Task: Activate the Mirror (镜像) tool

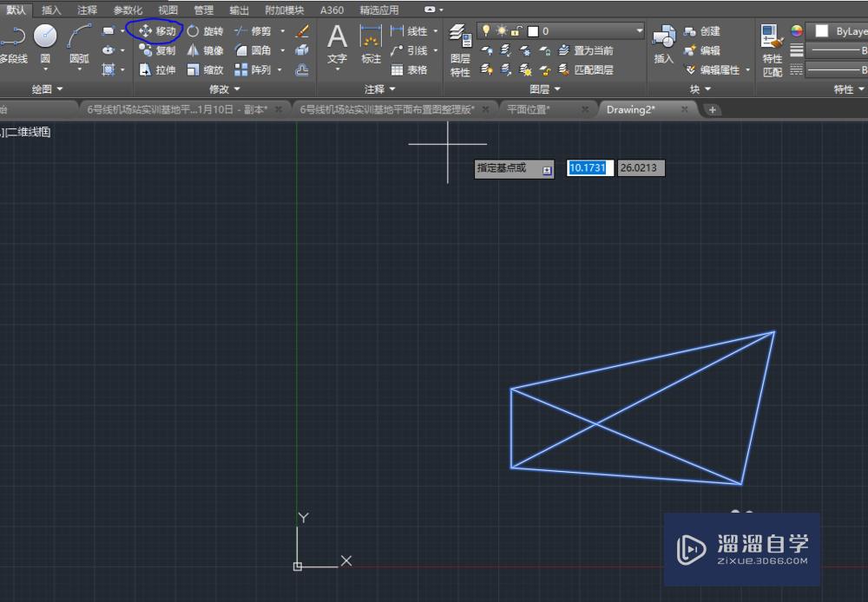Action: tap(205, 51)
